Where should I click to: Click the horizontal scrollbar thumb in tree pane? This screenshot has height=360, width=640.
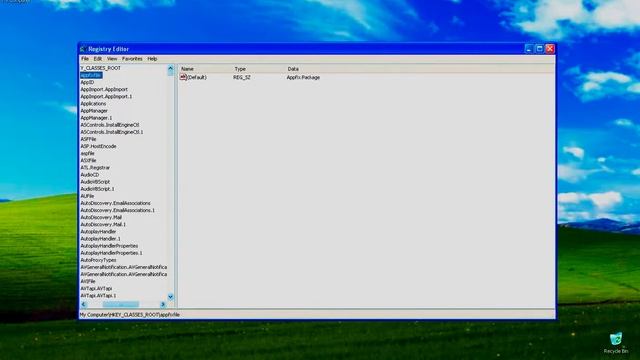121,304
